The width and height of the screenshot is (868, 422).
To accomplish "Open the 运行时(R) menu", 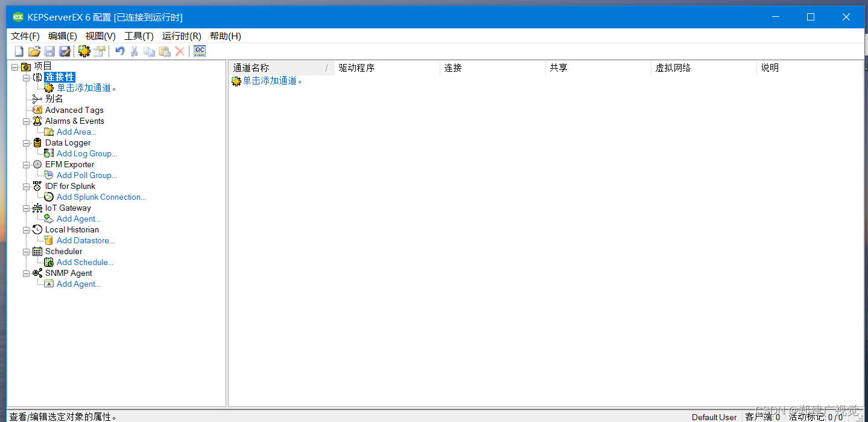I will pyautogui.click(x=182, y=36).
